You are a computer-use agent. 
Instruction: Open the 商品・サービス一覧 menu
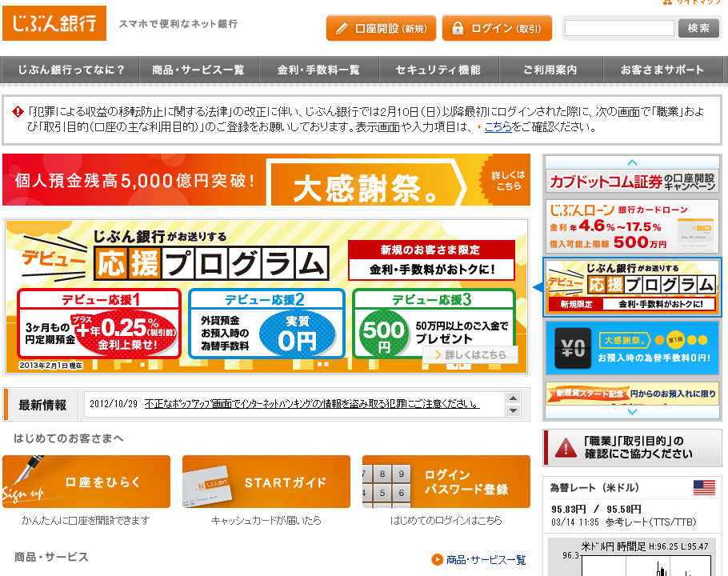198,70
